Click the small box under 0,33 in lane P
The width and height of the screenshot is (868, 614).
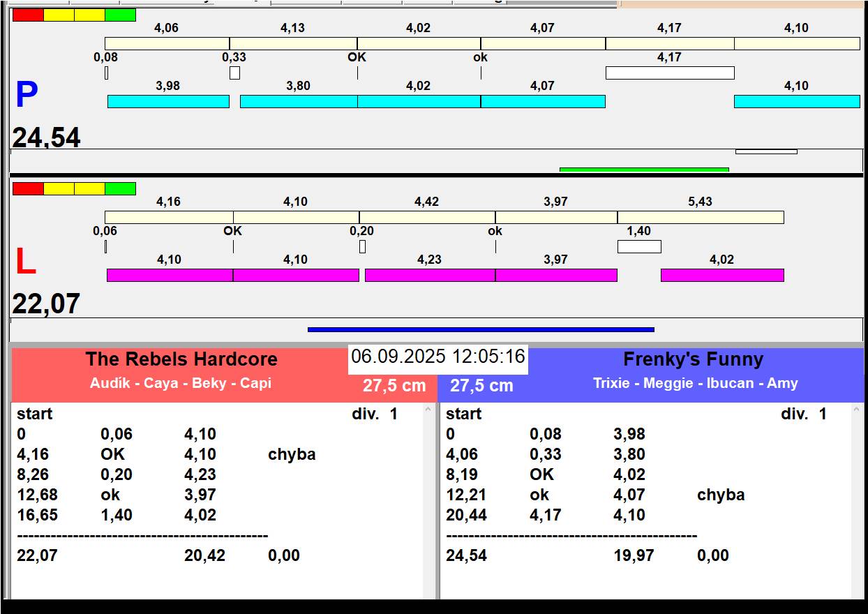234,73
